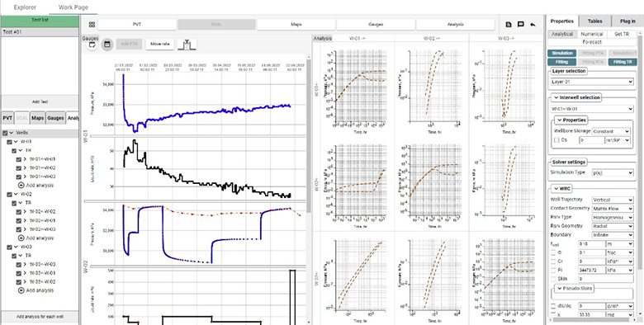The image size is (644, 325).
Task: Open the top PVT tab
Action: coord(137,25)
